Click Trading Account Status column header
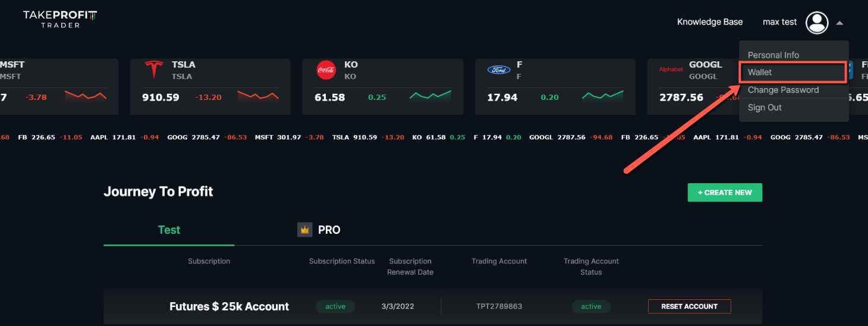 coord(591,267)
